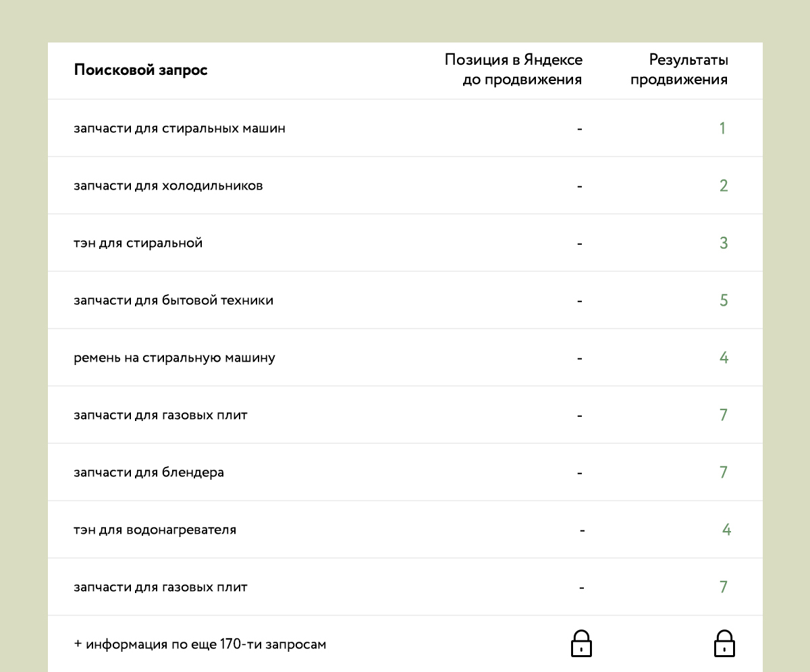
Task: Select 'запчасти для холодильников' query
Action: 168,186
